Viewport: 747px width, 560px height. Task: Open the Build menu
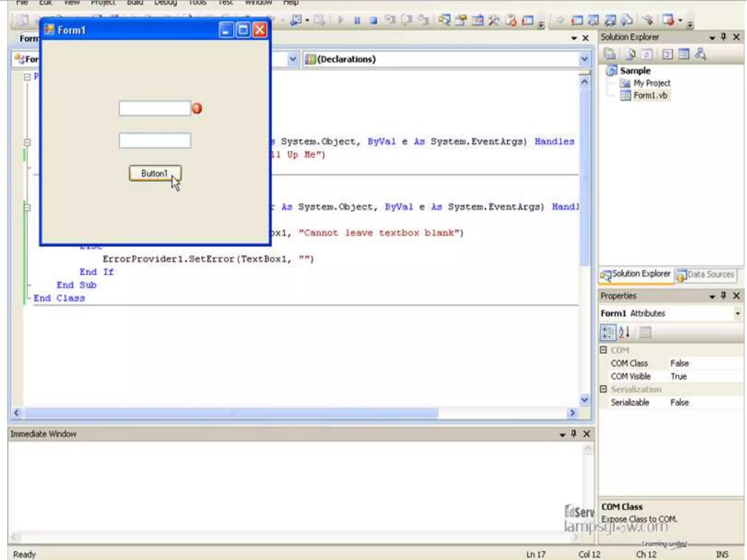pos(135,3)
